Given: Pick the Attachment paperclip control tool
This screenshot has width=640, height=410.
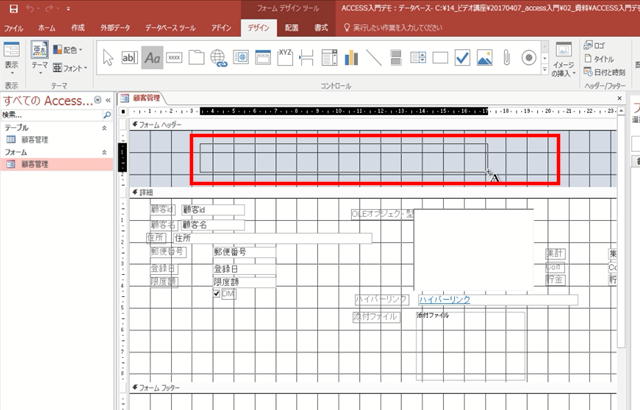Looking at the screenshot, I should coord(507,58).
